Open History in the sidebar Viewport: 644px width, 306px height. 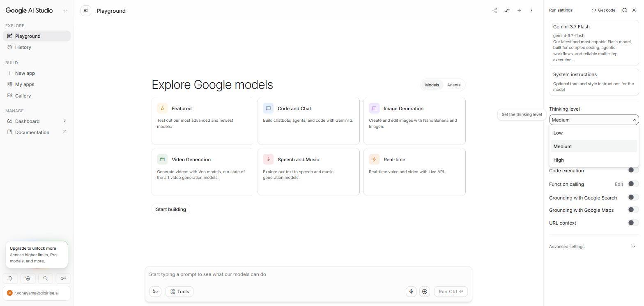point(37,47)
